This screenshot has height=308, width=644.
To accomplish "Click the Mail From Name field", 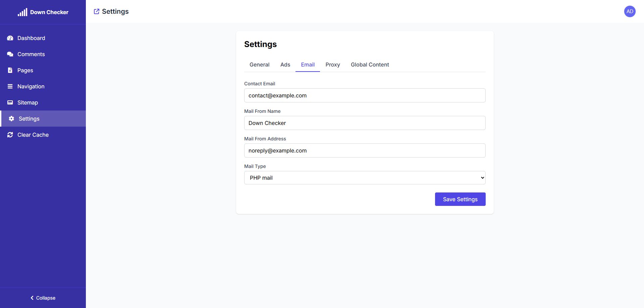I will click(x=365, y=123).
